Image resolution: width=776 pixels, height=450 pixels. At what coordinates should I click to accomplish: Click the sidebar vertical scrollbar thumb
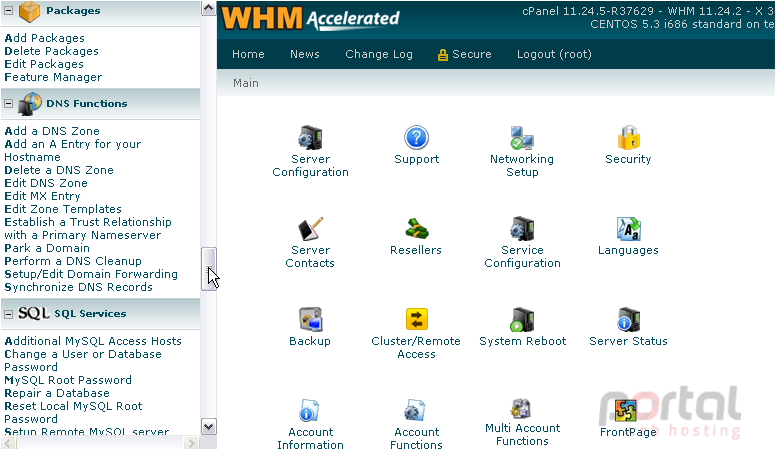point(208,269)
